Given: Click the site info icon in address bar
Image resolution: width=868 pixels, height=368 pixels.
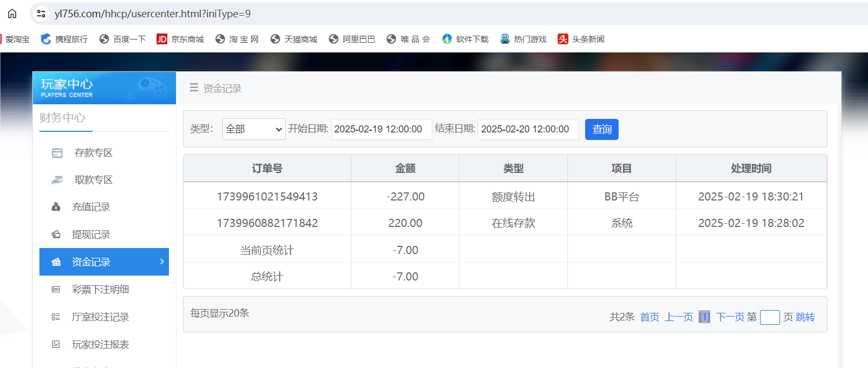Looking at the screenshot, I should tap(41, 14).
